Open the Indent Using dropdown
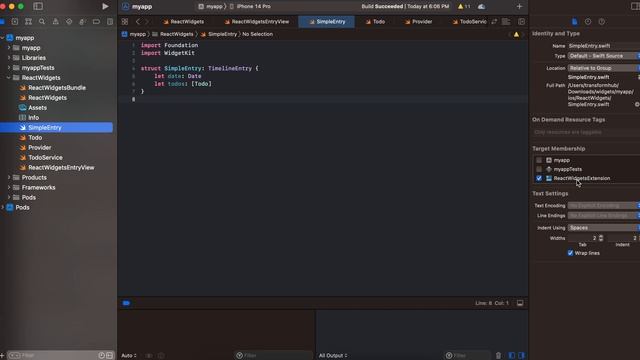The width and height of the screenshot is (640, 360). point(604,228)
